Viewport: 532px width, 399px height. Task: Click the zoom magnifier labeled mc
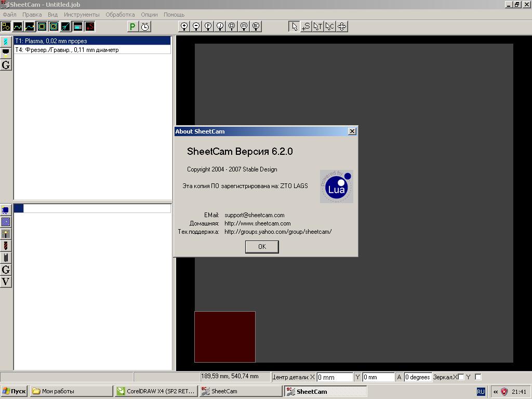pyautogui.click(x=256, y=26)
